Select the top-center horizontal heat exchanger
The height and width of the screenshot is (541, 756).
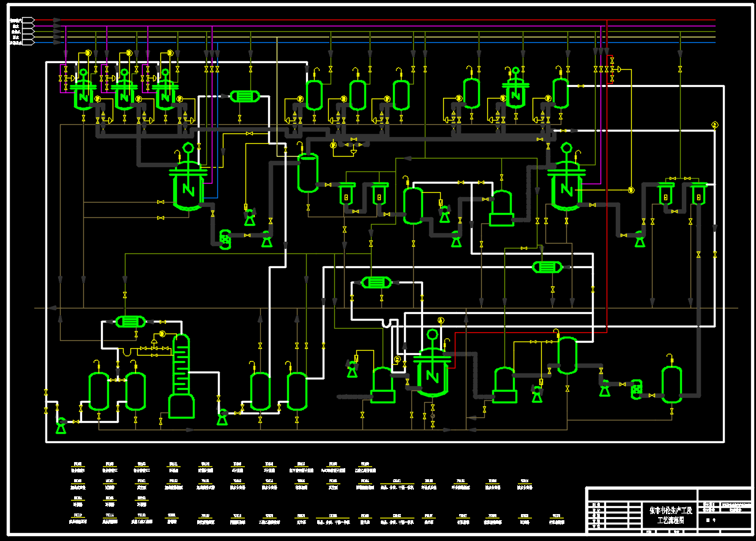(245, 97)
